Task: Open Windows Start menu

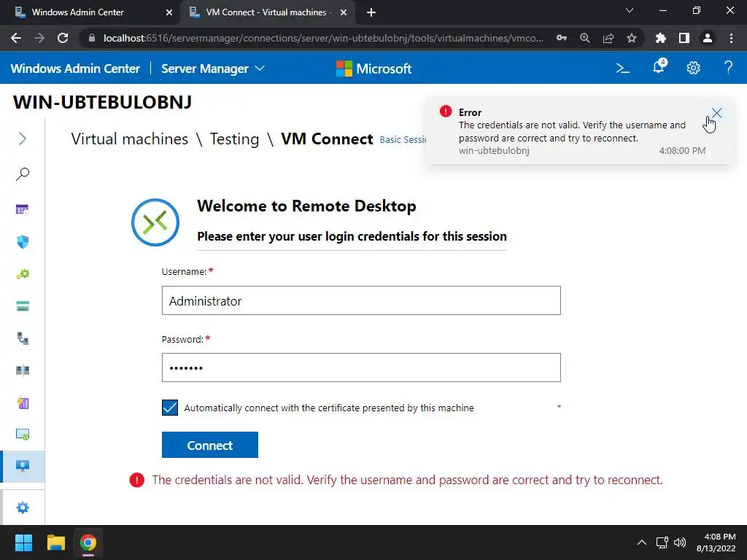Action: (23, 542)
